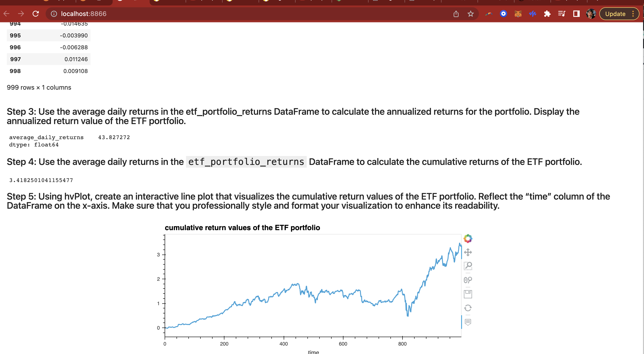Select the value -0.006288
Screen dimensions: 644x354
pyautogui.click(x=74, y=47)
